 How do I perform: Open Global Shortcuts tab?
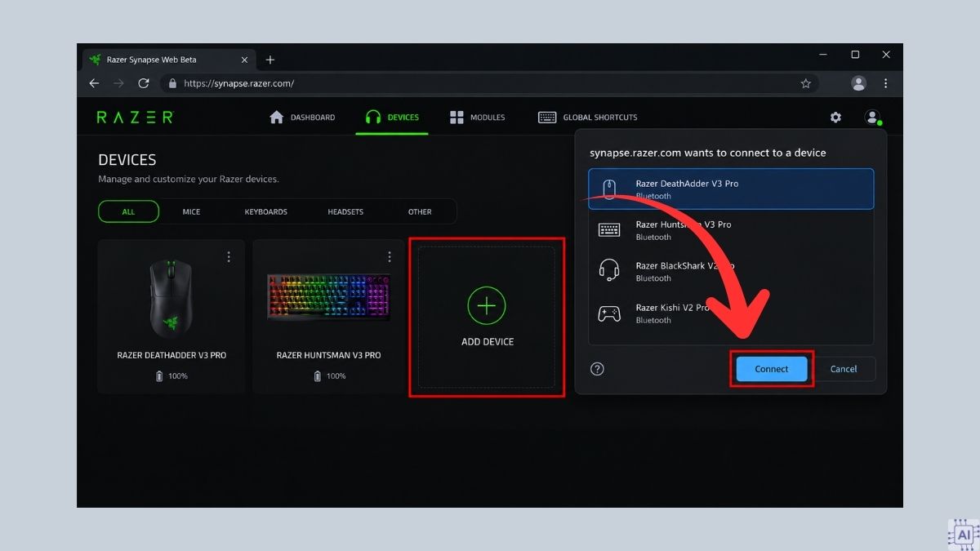pos(587,118)
